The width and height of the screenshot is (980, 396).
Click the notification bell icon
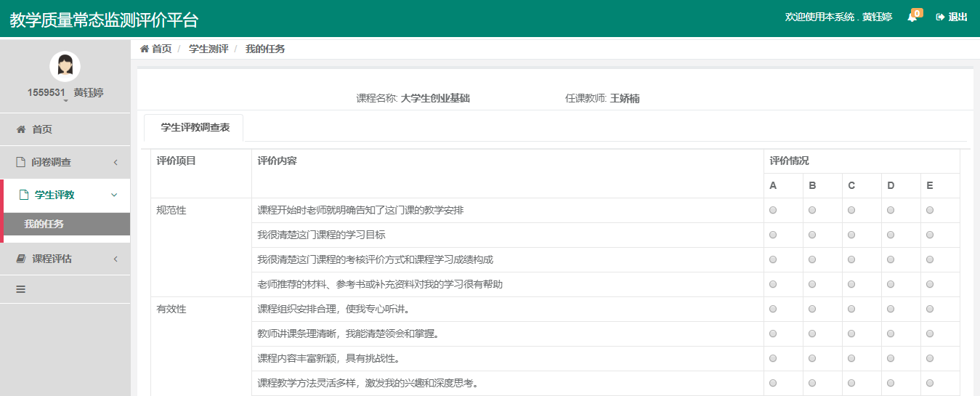(x=912, y=17)
